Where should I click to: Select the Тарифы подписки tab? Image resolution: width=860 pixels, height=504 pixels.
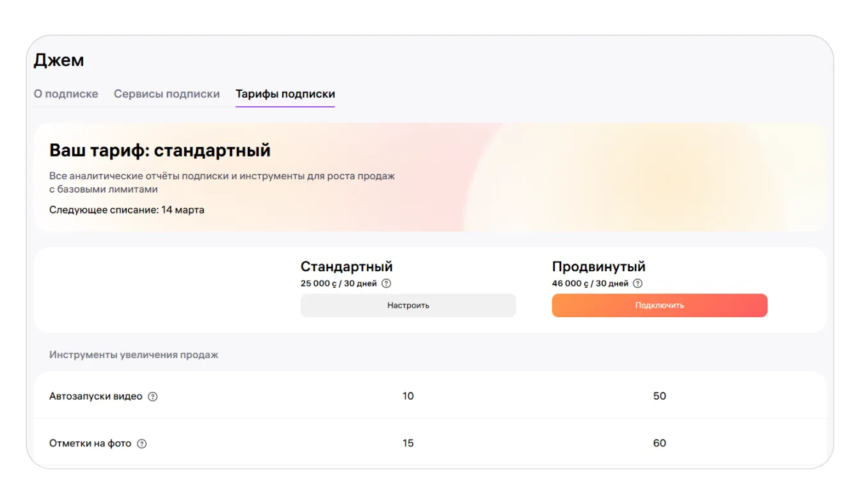pos(285,94)
